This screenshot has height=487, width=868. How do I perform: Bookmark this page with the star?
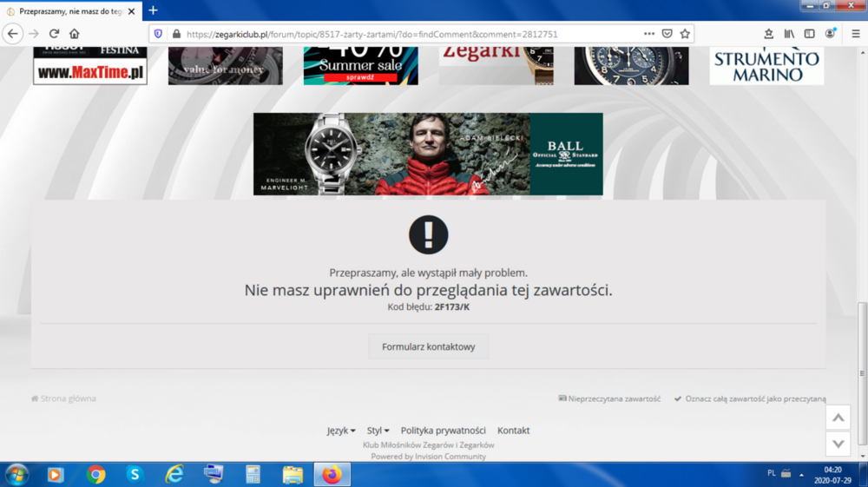[x=685, y=34]
